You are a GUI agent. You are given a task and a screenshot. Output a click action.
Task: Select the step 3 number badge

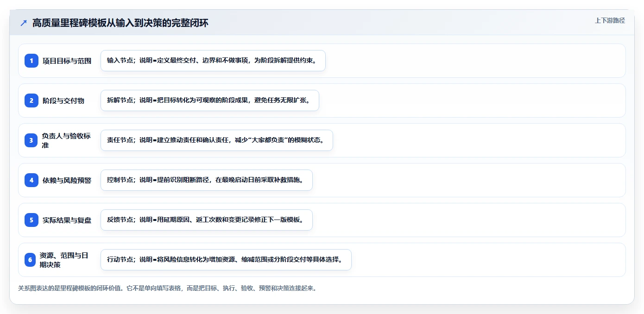click(31, 140)
